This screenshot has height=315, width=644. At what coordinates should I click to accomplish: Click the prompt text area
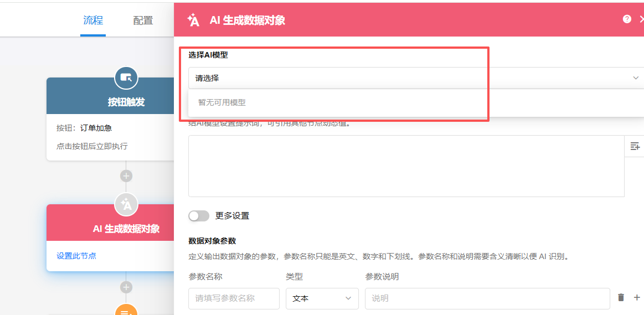click(x=406, y=166)
